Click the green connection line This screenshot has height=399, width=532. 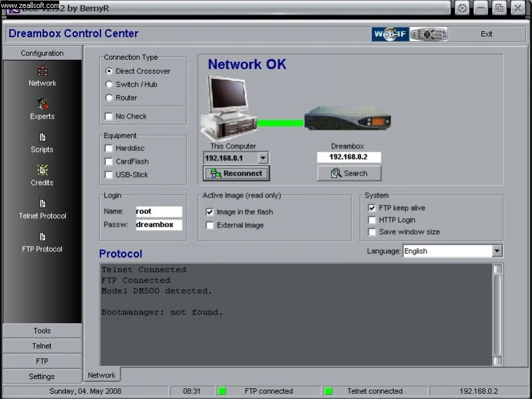280,123
